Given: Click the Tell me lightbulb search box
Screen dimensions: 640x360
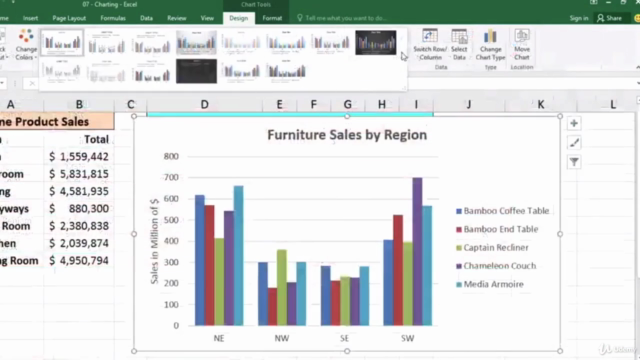Looking at the screenshot, I should pos(342,18).
